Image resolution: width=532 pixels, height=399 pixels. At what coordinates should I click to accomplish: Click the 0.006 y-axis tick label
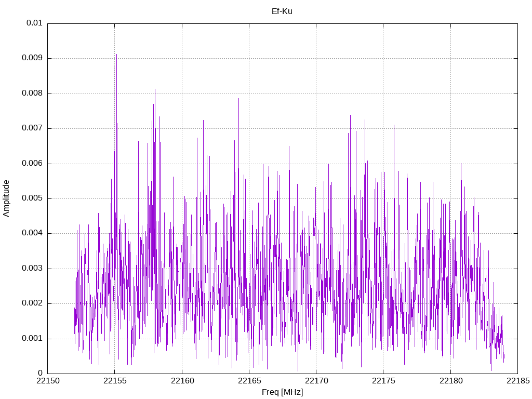pos(32,163)
